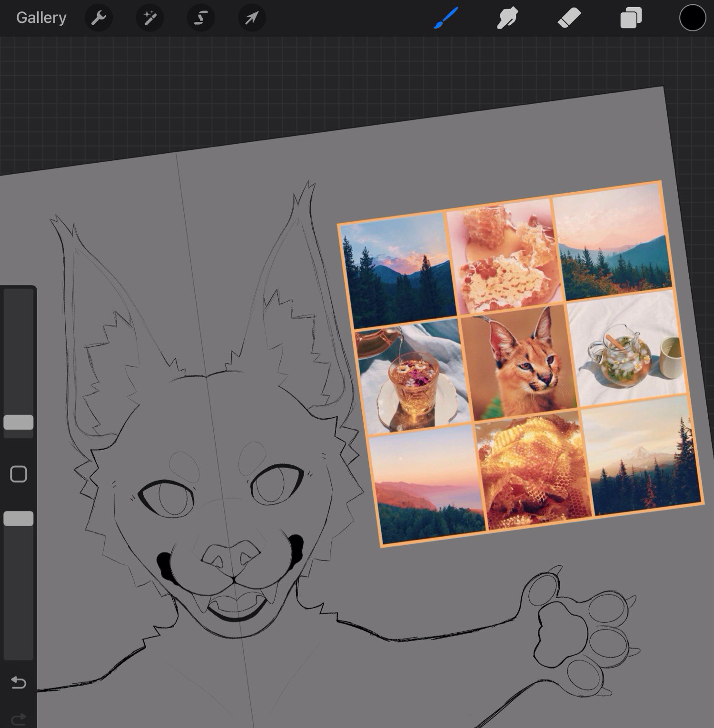
Task: Redo the last action
Action: (19, 718)
